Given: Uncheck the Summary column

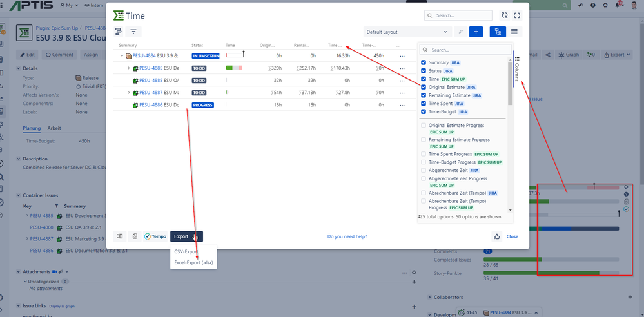Looking at the screenshot, I should tap(424, 63).
